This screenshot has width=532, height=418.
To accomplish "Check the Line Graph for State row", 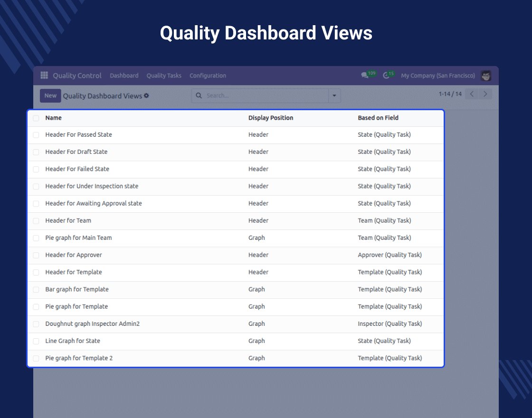I will [36, 342].
